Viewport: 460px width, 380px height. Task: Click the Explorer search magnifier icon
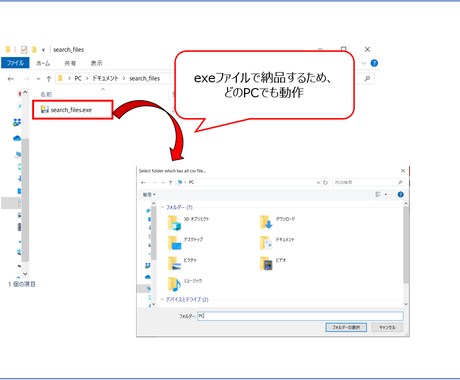[367, 79]
